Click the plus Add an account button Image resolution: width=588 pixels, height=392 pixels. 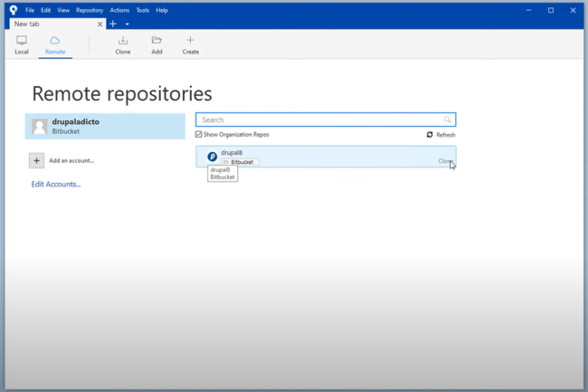click(x=36, y=160)
